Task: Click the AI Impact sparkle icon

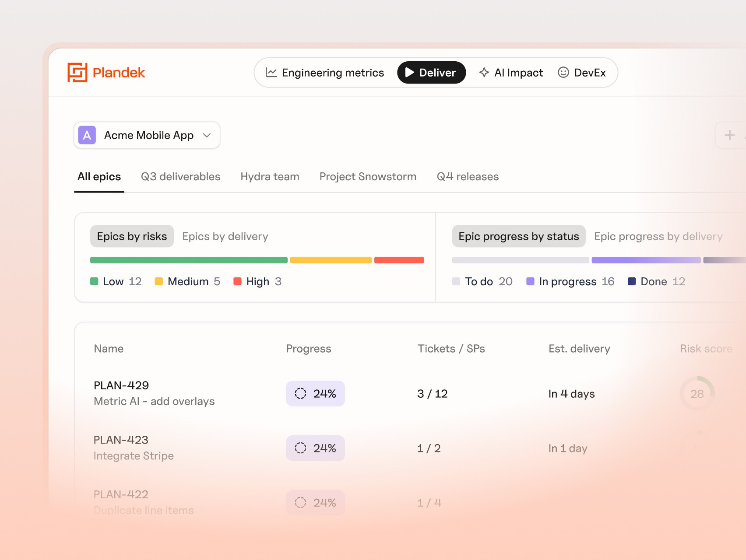Action: pos(484,73)
